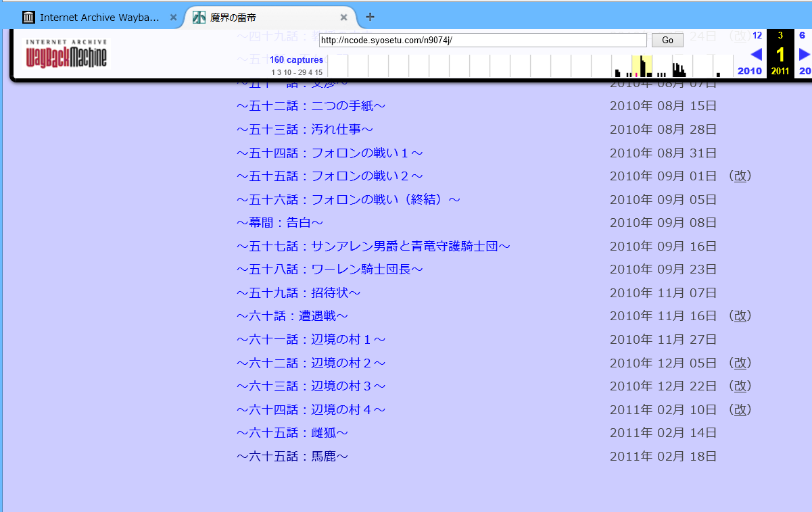Image resolution: width=812 pixels, height=512 pixels.
Task: Open the 幕間：告白 chapter
Action: pyautogui.click(x=280, y=223)
